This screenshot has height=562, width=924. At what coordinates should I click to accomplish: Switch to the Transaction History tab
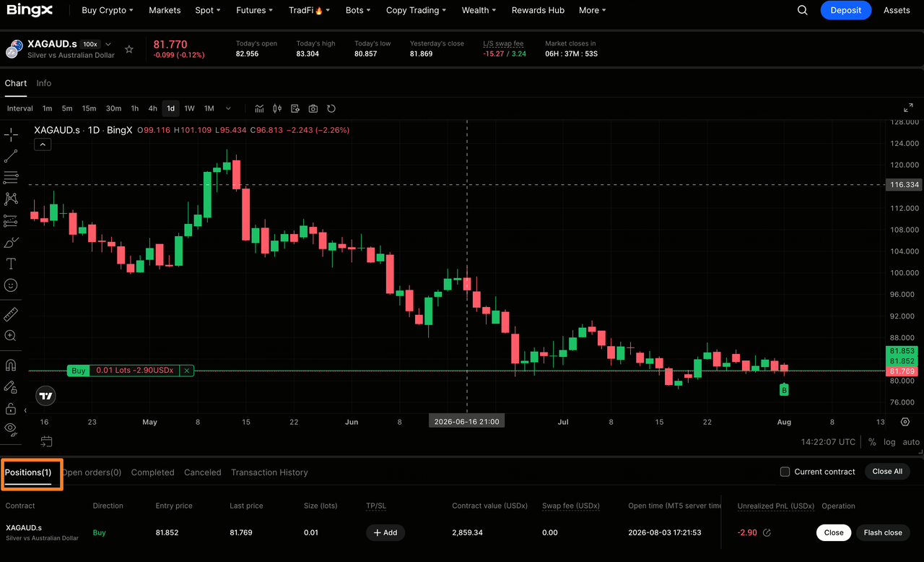pyautogui.click(x=269, y=472)
